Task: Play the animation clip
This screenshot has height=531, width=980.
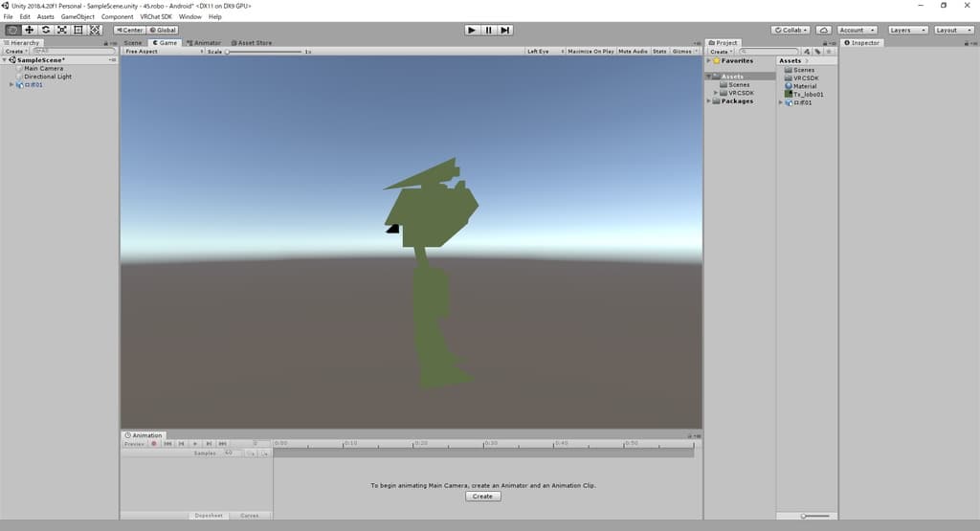Action: pyautogui.click(x=195, y=444)
